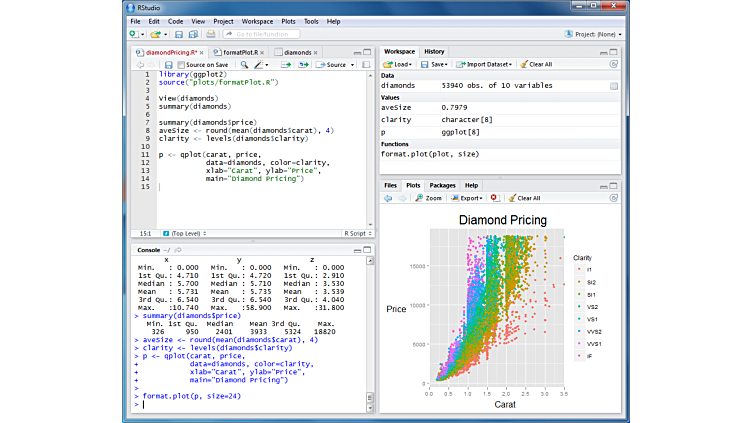
Task: Refresh the workspace pane
Action: point(615,64)
